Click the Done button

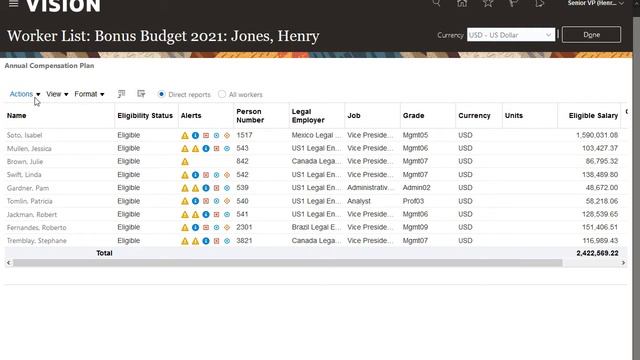click(x=591, y=35)
